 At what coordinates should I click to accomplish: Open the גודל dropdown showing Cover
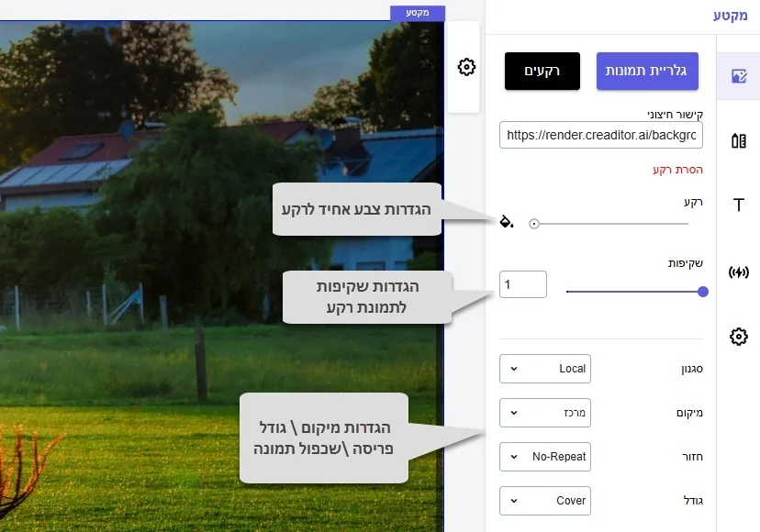point(544,501)
